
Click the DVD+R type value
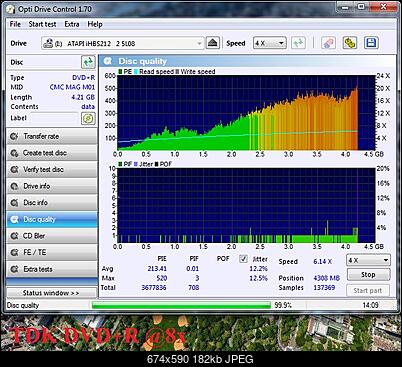click(84, 78)
